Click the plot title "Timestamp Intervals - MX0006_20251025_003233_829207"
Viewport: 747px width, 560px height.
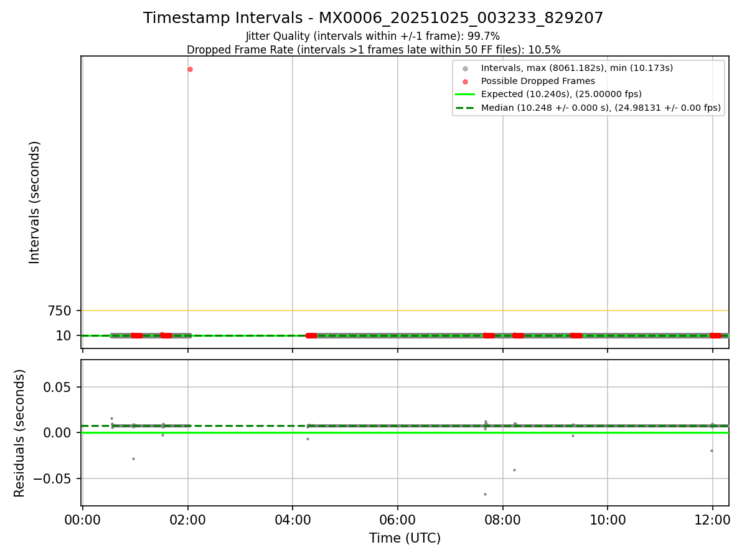pyautogui.click(x=373, y=18)
